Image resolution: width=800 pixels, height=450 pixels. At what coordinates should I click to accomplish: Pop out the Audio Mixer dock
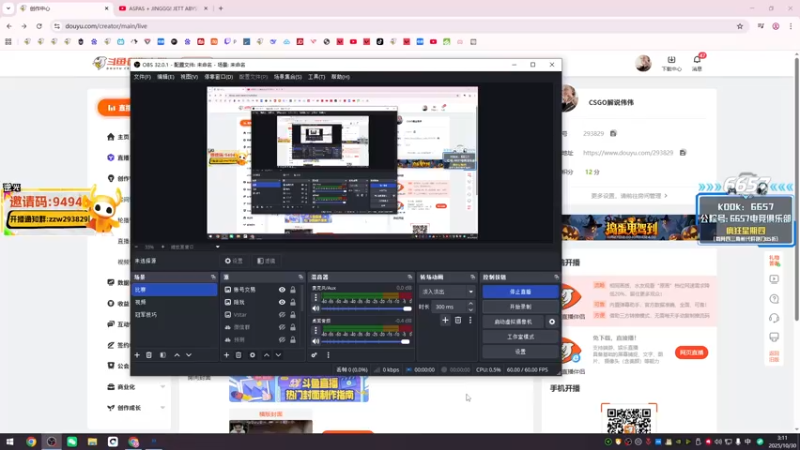point(410,277)
